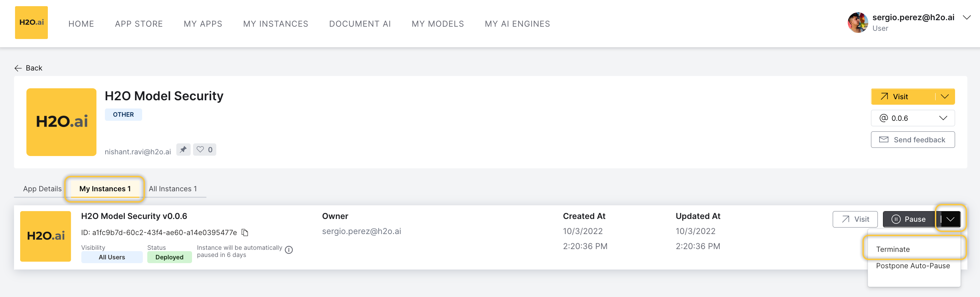Screen dimensions: 980x297
Task: Expand the Pause button options chevron
Action: pyautogui.click(x=950, y=219)
